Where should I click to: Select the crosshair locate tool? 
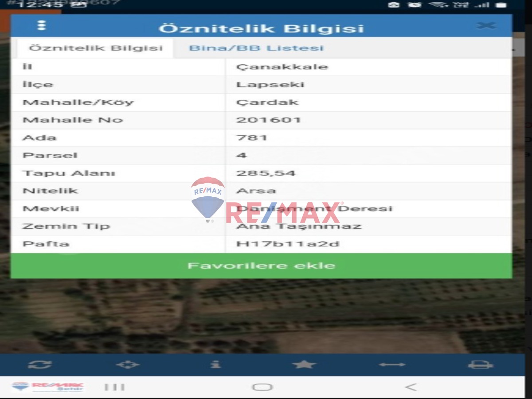pos(128,365)
